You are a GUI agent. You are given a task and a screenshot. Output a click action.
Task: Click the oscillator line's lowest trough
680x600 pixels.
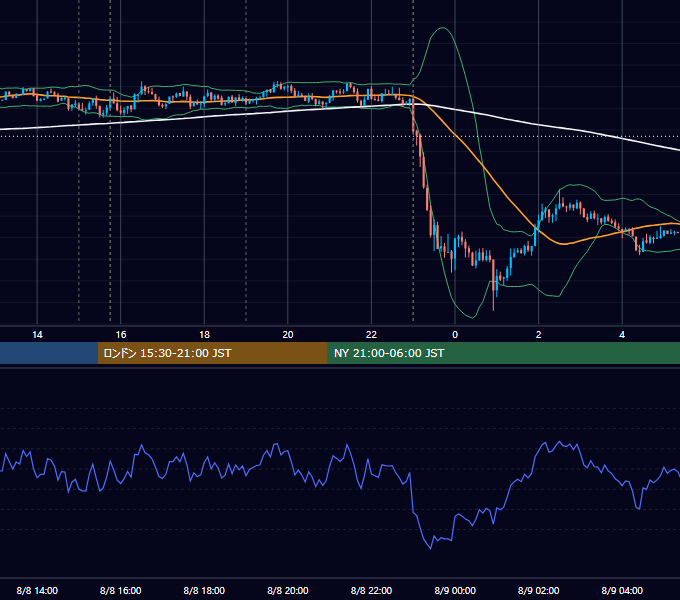click(x=431, y=548)
